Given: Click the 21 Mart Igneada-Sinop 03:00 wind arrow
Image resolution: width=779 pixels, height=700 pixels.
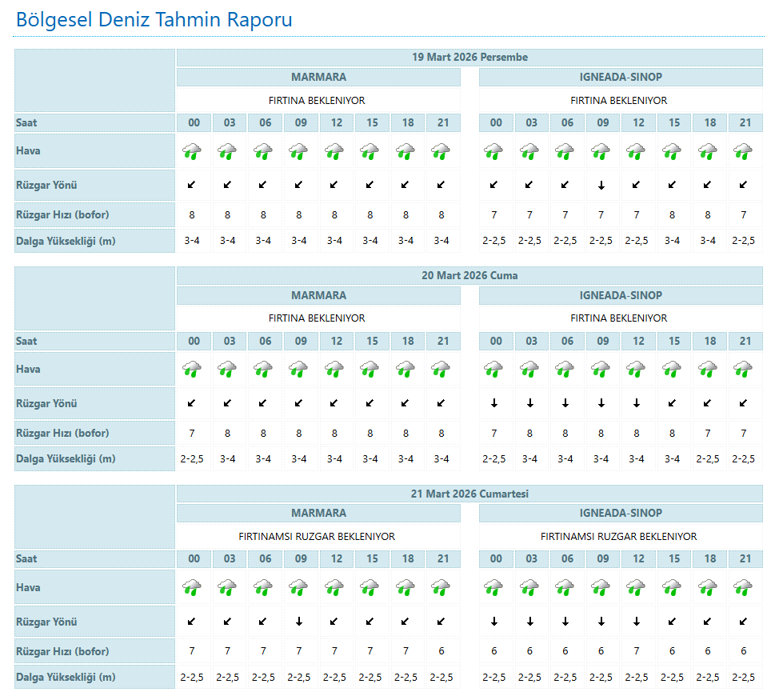Looking at the screenshot, I should click(530, 622).
